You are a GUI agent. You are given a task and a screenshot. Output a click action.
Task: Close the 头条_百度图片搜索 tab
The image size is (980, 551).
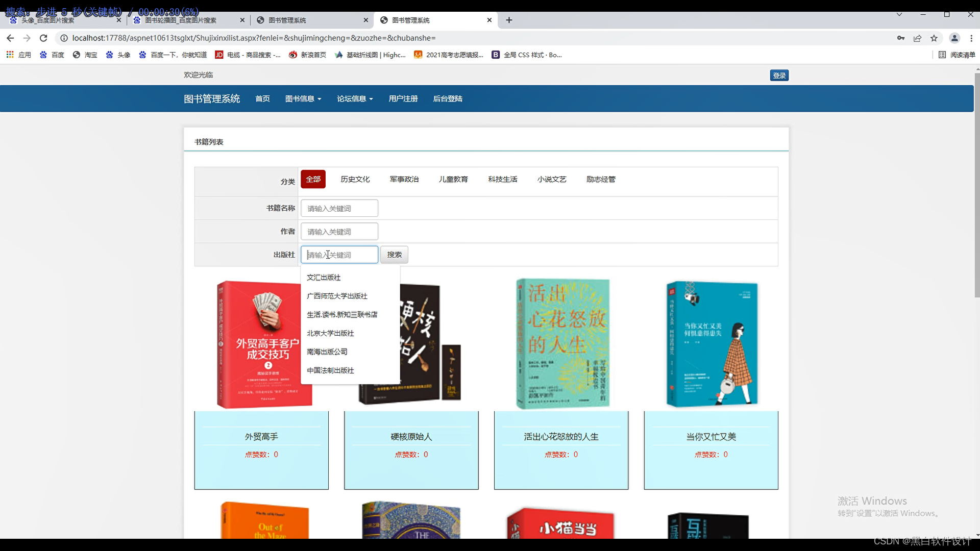coord(119,20)
